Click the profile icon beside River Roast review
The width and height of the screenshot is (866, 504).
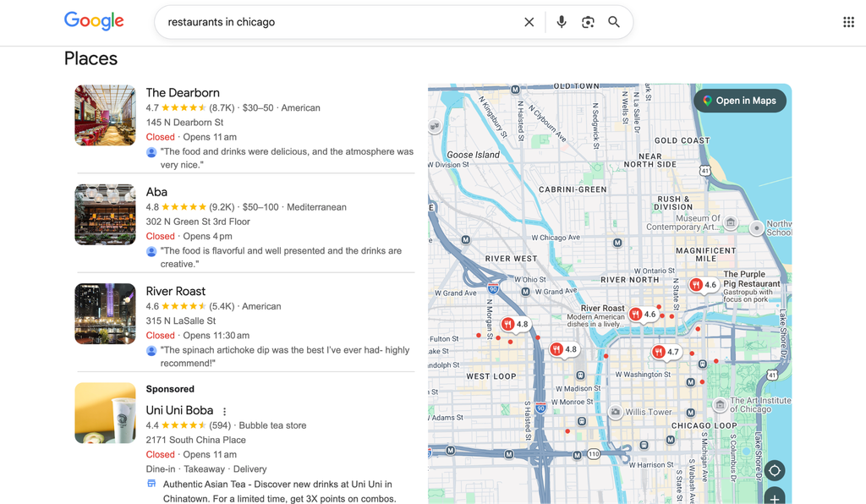151,351
